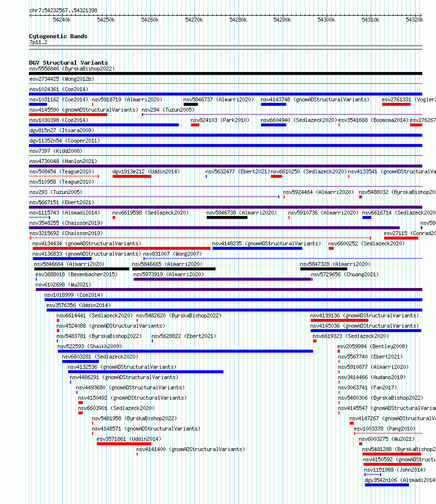Open esv2059994 (Bentley2008) variant label
This screenshot has height=504, width=436.
point(372,346)
